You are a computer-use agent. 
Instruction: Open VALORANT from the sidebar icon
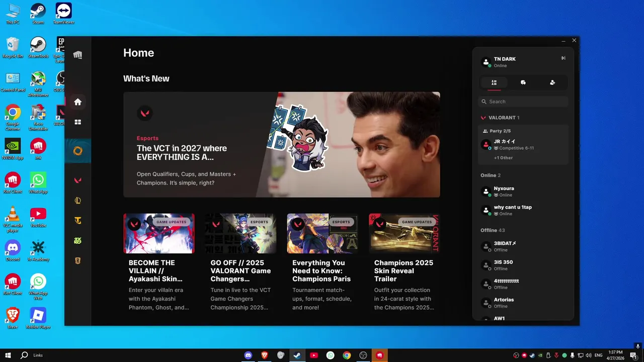point(77,180)
